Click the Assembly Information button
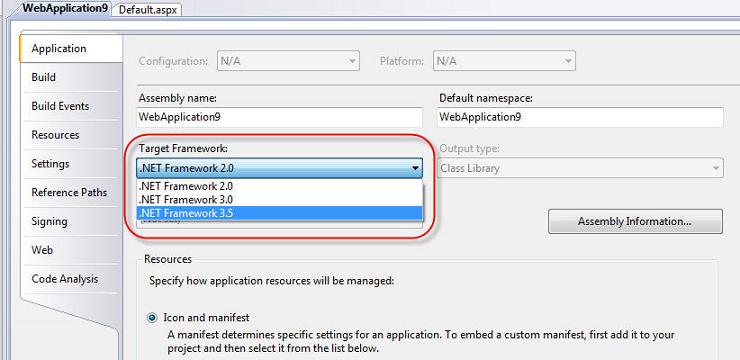The width and height of the screenshot is (740, 360). (635, 221)
